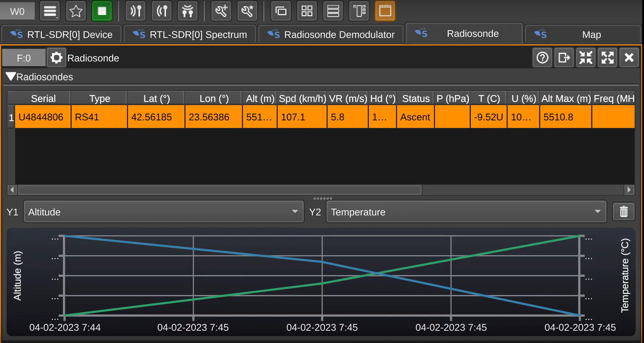Screen dimensions: 644x343
Task: Open the Y2 Temperature dropdown
Action: pyautogui.click(x=466, y=212)
